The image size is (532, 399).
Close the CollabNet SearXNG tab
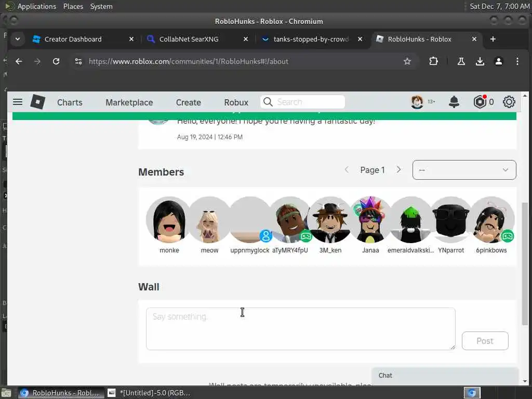(246, 39)
